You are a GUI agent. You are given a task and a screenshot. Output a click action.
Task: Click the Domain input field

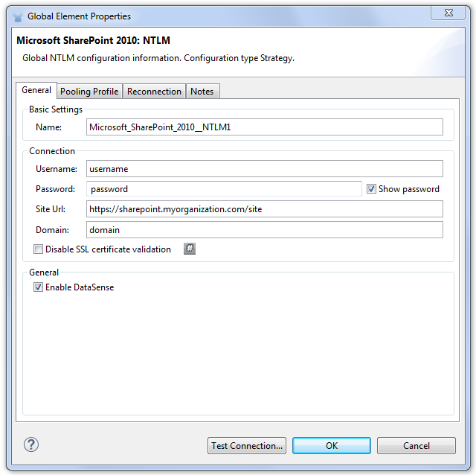pos(265,230)
